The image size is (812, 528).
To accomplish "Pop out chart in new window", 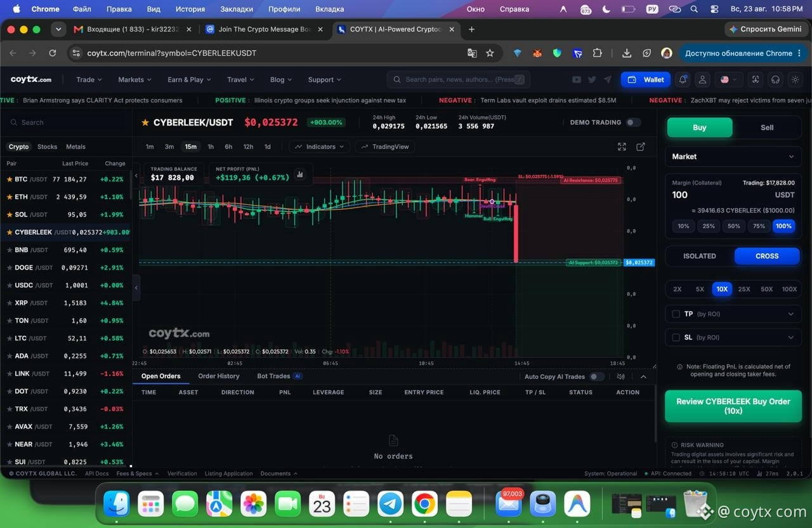I will tap(641, 147).
